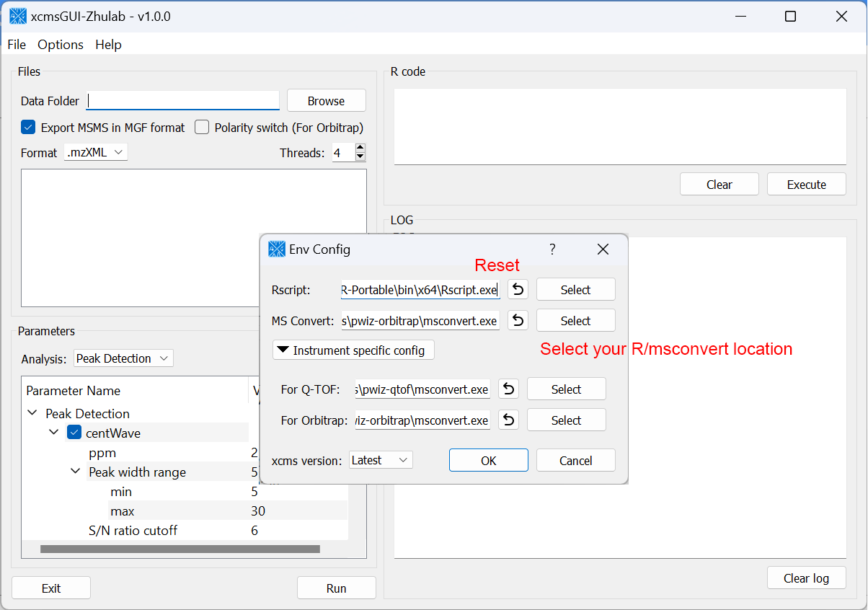Click the Clear log button
The height and width of the screenshot is (610, 868).
tap(807, 578)
